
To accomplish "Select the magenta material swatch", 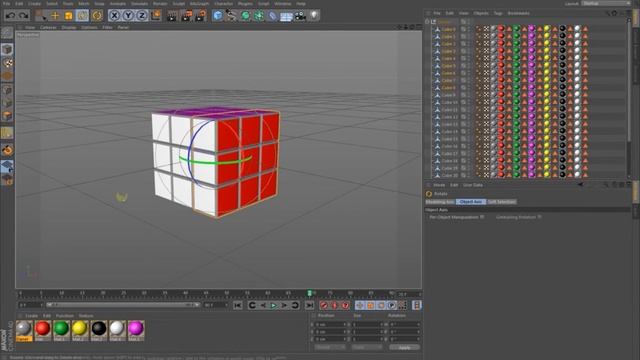I will (x=136, y=330).
